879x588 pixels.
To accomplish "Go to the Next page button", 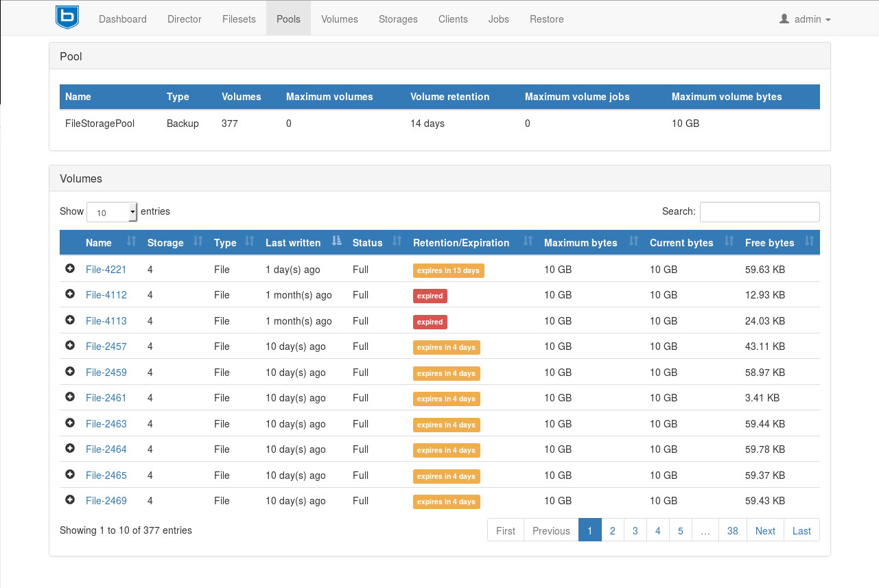I will point(765,530).
